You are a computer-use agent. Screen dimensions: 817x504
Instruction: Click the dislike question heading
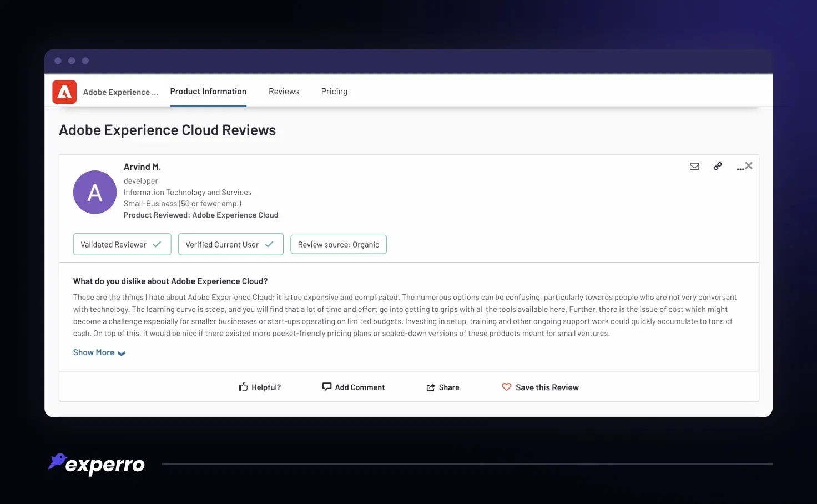click(170, 281)
